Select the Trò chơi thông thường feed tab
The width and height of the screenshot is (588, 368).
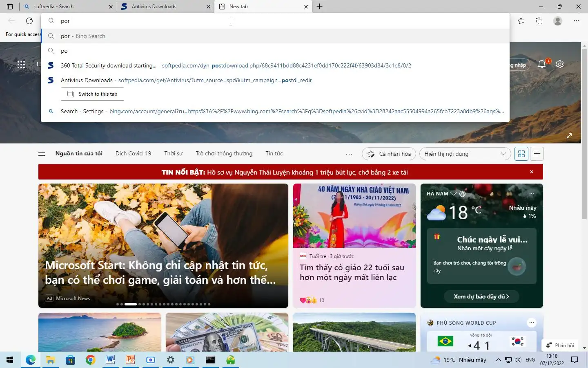pos(224,154)
